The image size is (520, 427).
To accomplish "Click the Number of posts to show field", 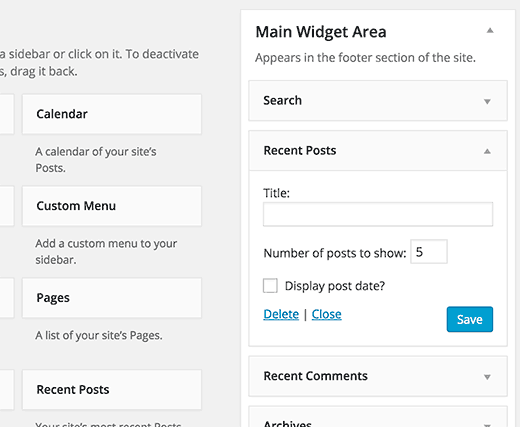I will 429,252.
